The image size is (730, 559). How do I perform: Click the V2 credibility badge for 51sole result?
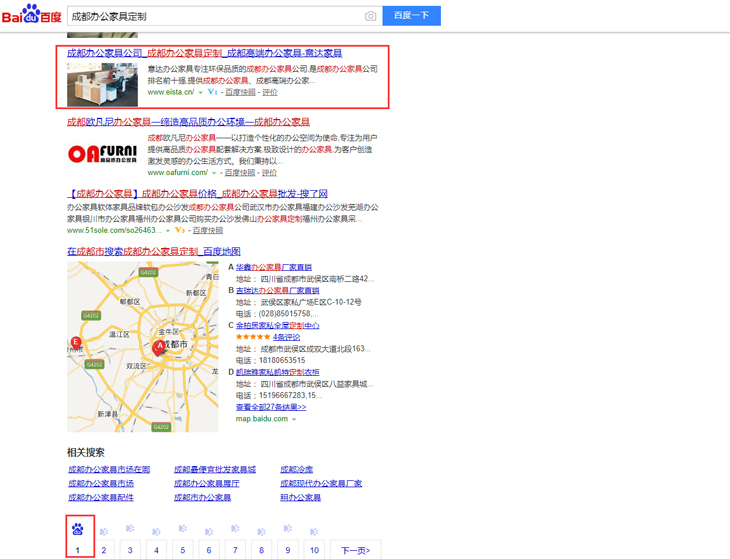click(x=180, y=230)
